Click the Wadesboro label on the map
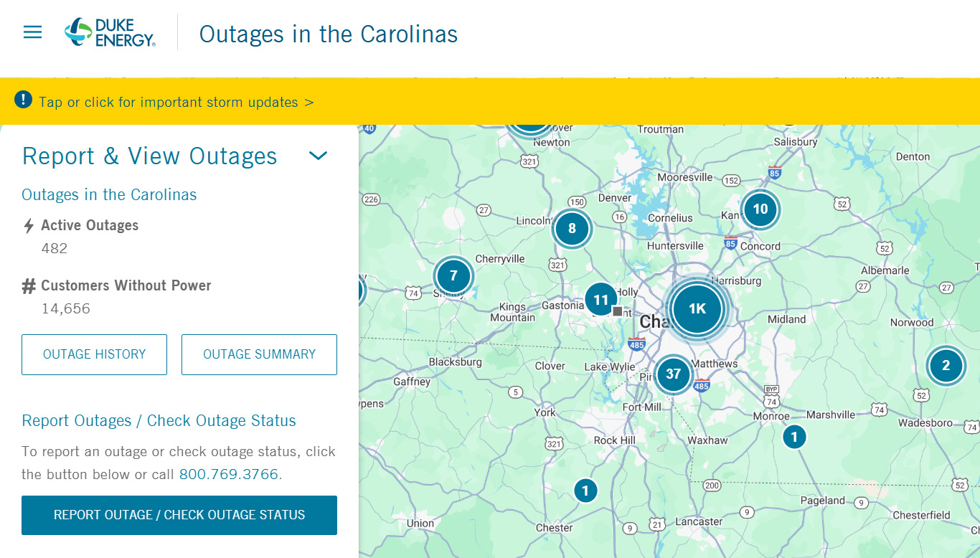Screen dimensions: 980x558 (x=925, y=422)
